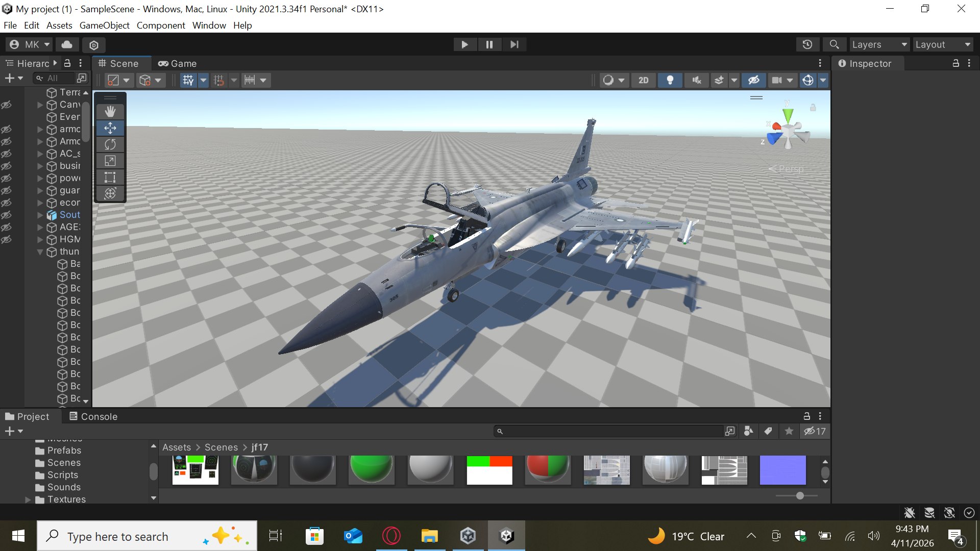This screenshot has height=551, width=980.
Task: Open Favorites star filter in Project
Action: (x=789, y=431)
